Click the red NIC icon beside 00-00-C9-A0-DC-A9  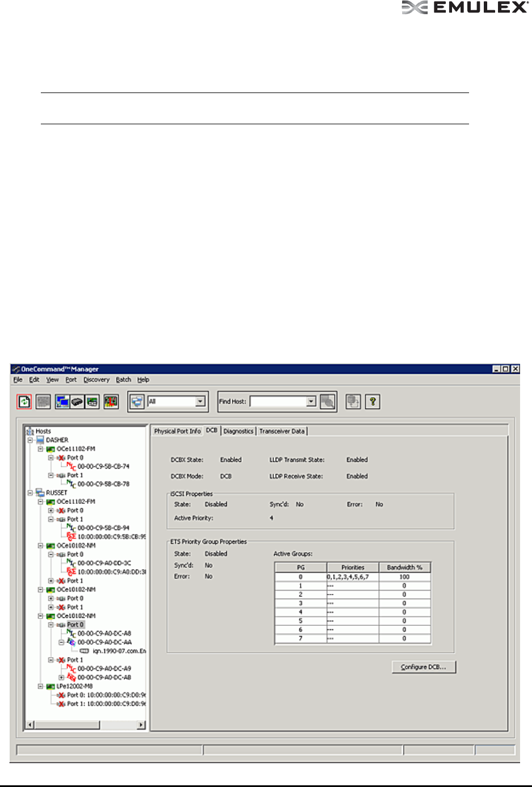(x=71, y=668)
